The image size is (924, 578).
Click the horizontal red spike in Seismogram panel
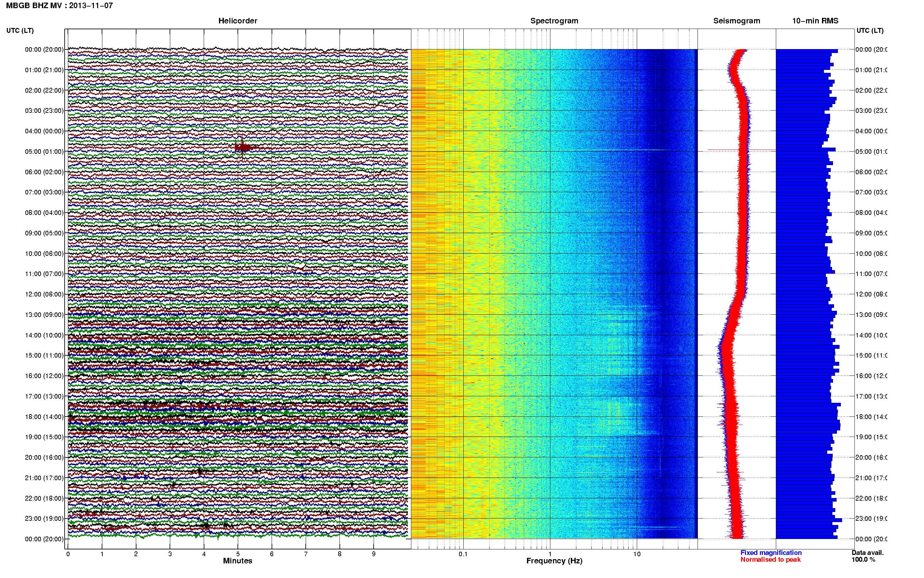coord(741,150)
